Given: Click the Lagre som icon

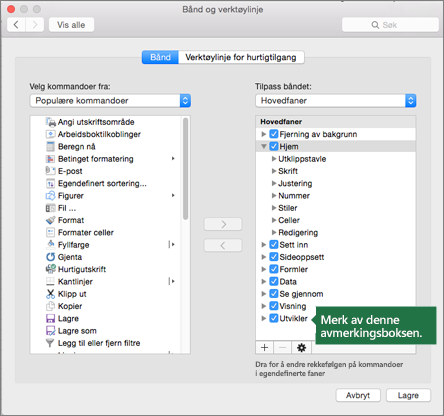Looking at the screenshot, I should [50, 331].
